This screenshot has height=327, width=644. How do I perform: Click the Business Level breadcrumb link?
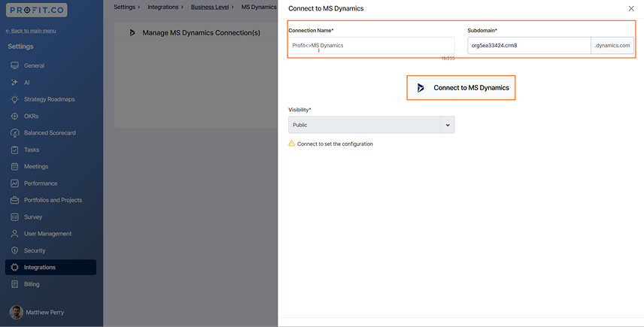pyautogui.click(x=210, y=7)
